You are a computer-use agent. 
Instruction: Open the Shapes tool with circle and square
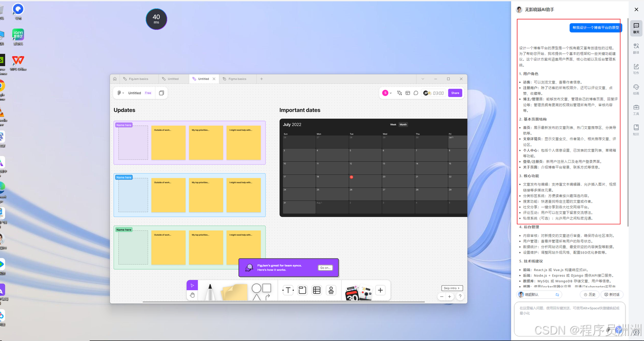click(262, 291)
